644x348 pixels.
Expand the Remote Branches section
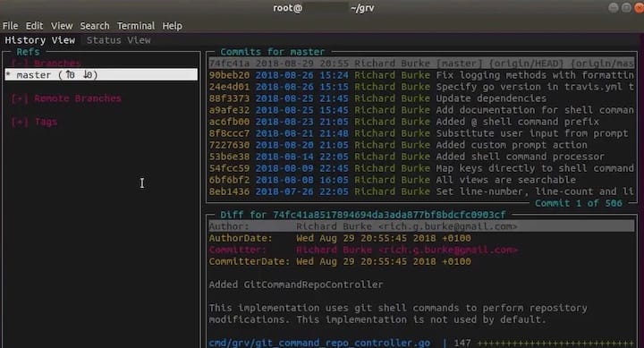point(66,98)
